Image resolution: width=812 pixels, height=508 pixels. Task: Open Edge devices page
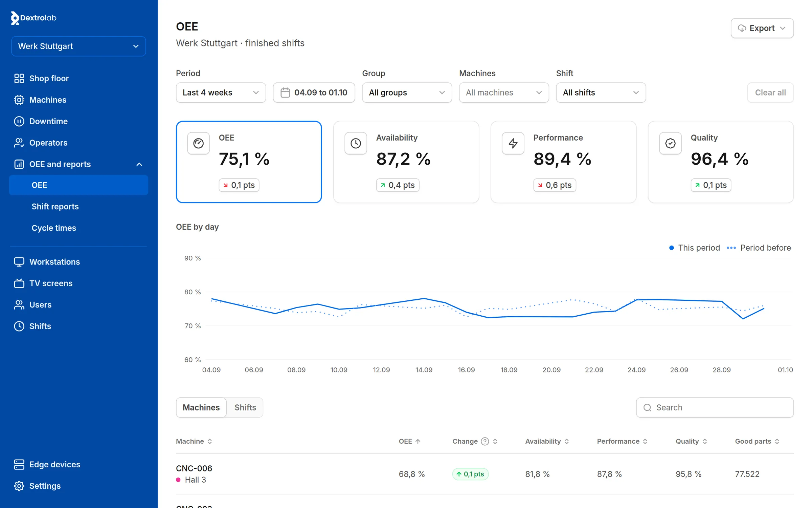click(x=78, y=464)
